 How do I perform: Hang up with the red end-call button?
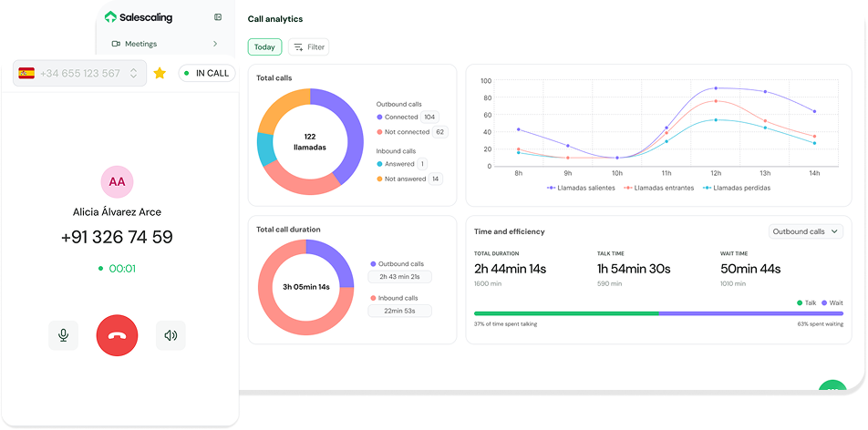point(117,335)
